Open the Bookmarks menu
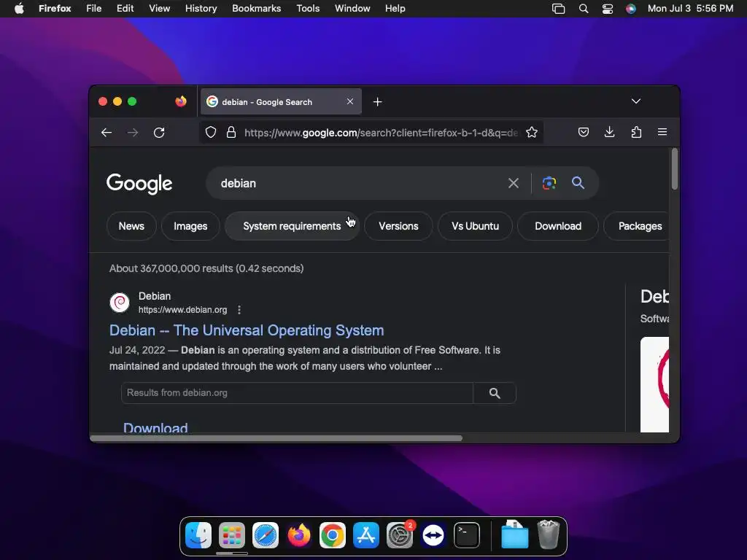 coord(256,9)
